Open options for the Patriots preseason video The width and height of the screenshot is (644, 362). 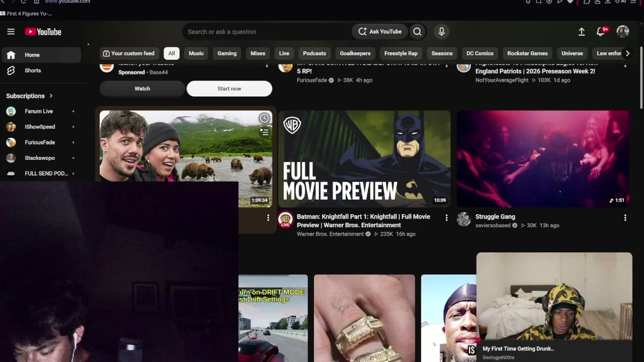(x=625, y=65)
